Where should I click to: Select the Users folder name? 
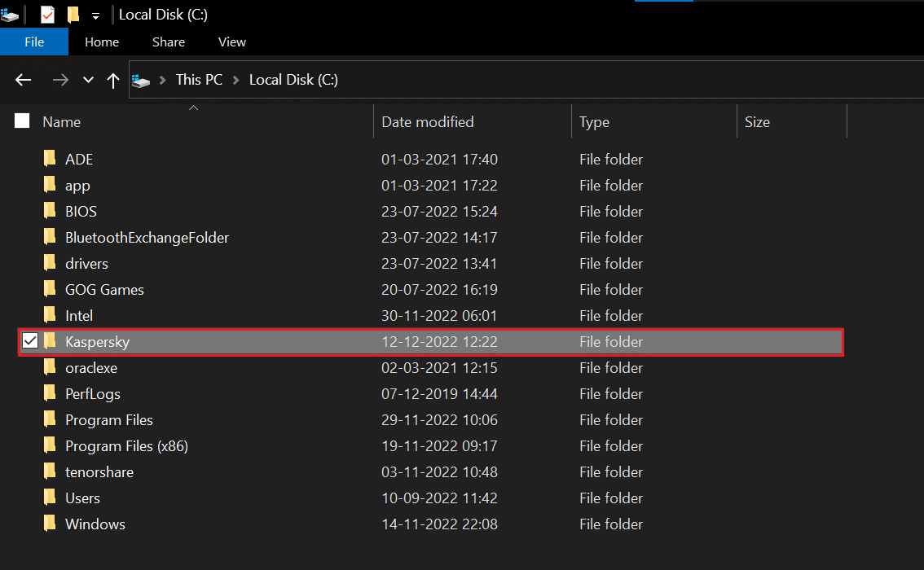click(x=82, y=498)
